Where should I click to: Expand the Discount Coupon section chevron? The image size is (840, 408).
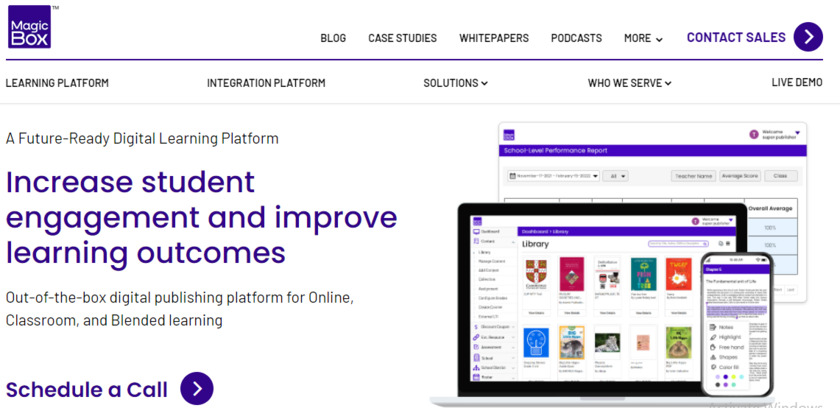pyautogui.click(x=513, y=327)
